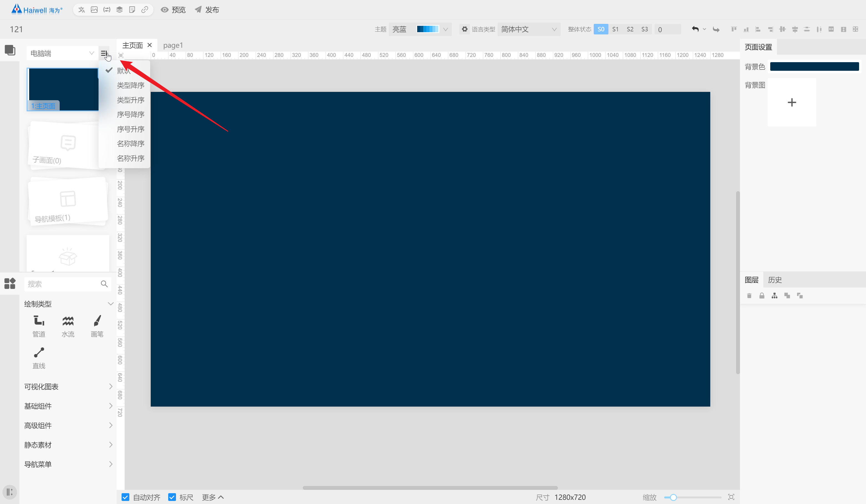Select overall state S1
Image resolution: width=866 pixels, height=504 pixels.
tap(615, 29)
